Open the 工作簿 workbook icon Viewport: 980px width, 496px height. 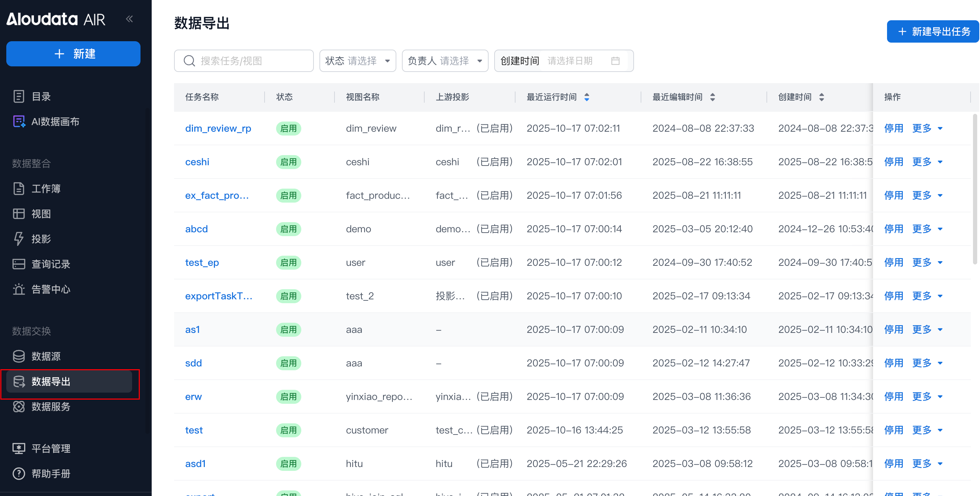(x=19, y=189)
